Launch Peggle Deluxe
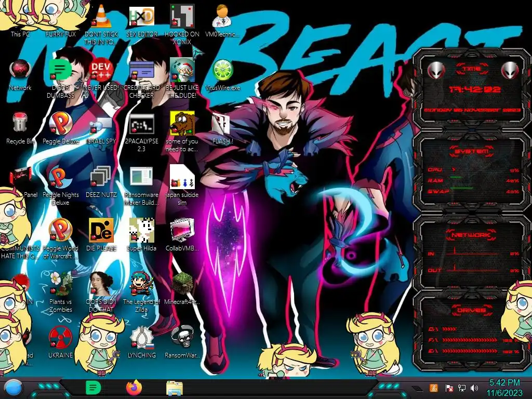Viewport: 532px width, 399px height. pyautogui.click(x=60, y=123)
